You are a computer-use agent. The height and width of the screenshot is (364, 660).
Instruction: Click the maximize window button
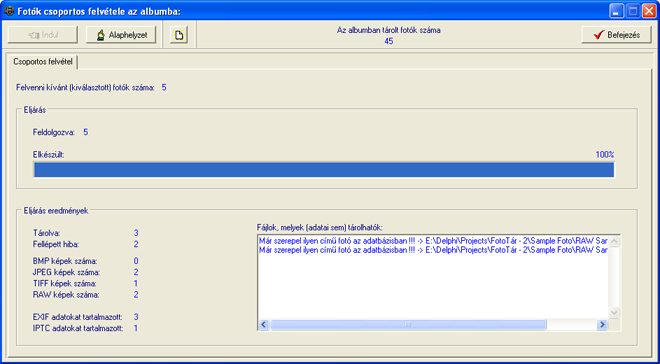pyautogui.click(x=632, y=11)
